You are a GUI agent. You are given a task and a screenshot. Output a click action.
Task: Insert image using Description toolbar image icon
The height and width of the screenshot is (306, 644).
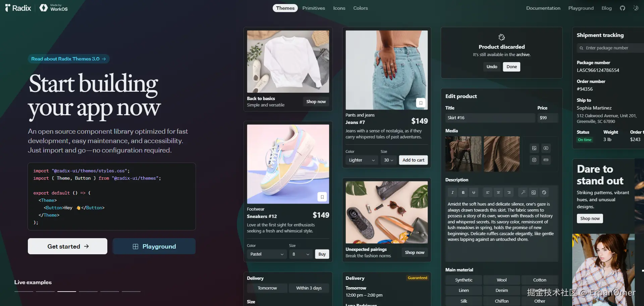click(x=534, y=192)
